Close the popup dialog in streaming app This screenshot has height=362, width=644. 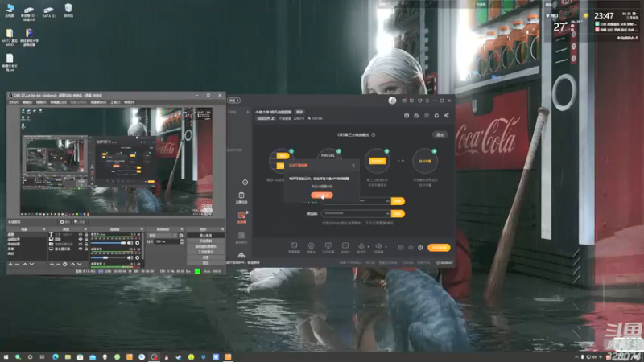[353, 165]
